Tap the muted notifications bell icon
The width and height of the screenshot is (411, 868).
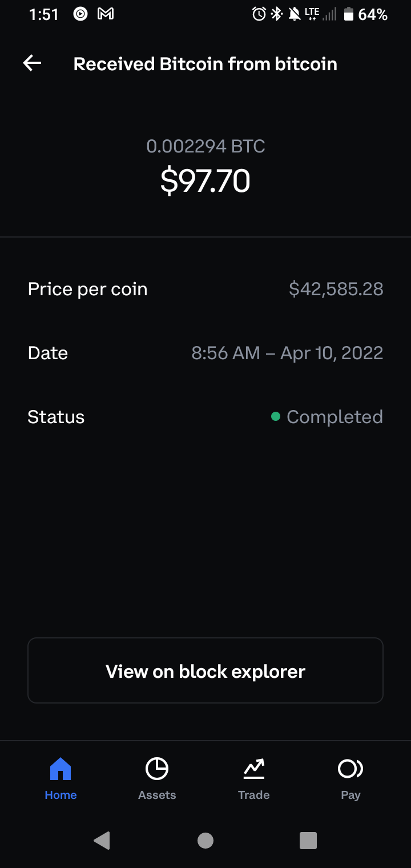point(294,14)
